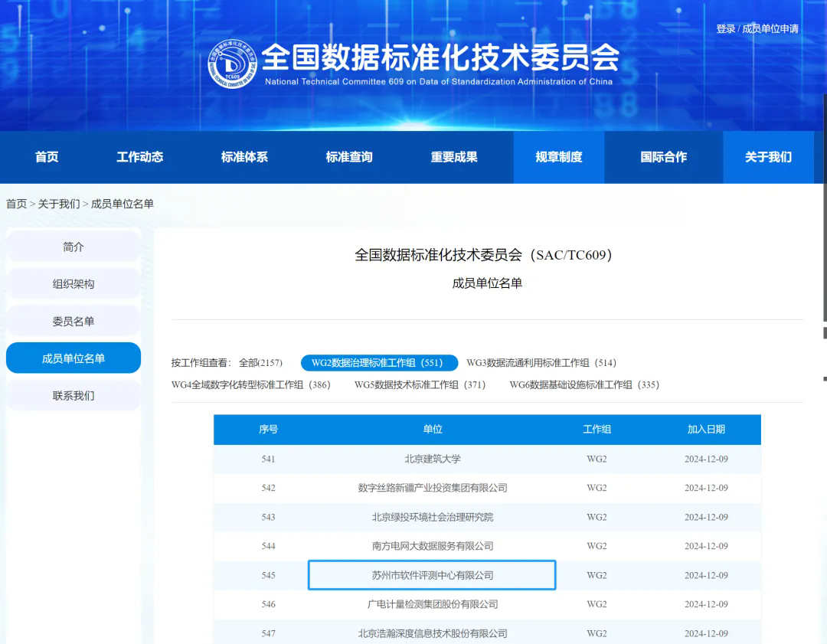This screenshot has height=644, width=827.
Task: Click the 苏州市软件评测中心有限公司 table row
Action: coord(432,575)
